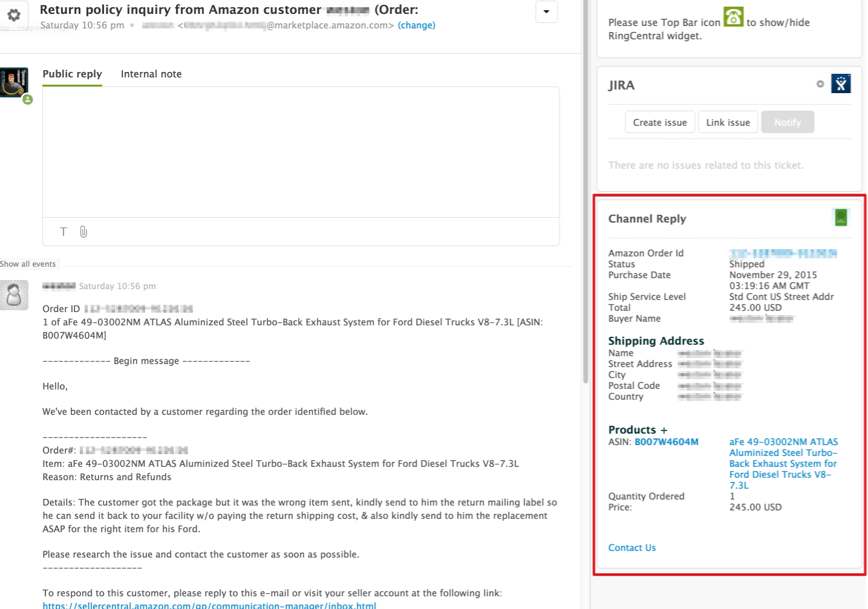The image size is (868, 609).
Task: Click the Shipping Address heading
Action: point(656,341)
